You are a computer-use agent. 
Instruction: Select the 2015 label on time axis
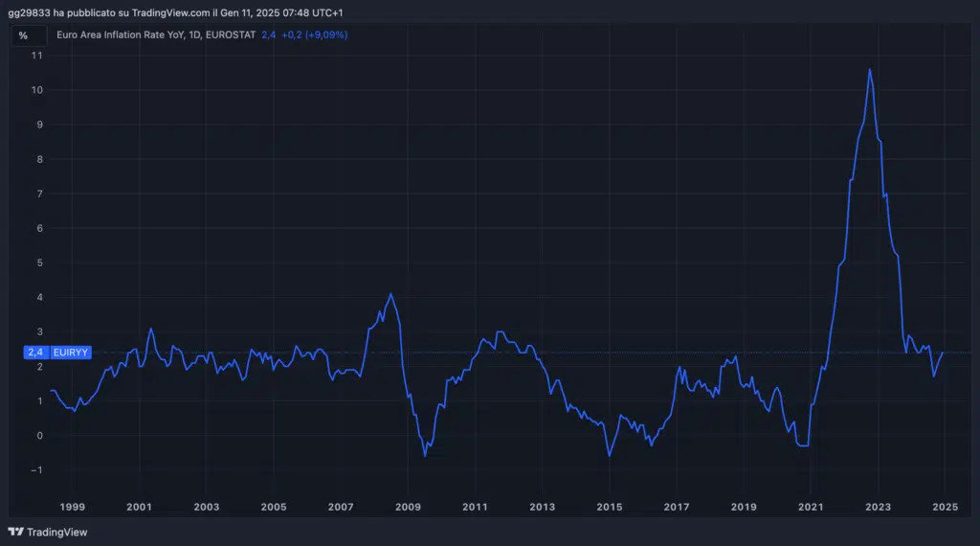(x=609, y=507)
